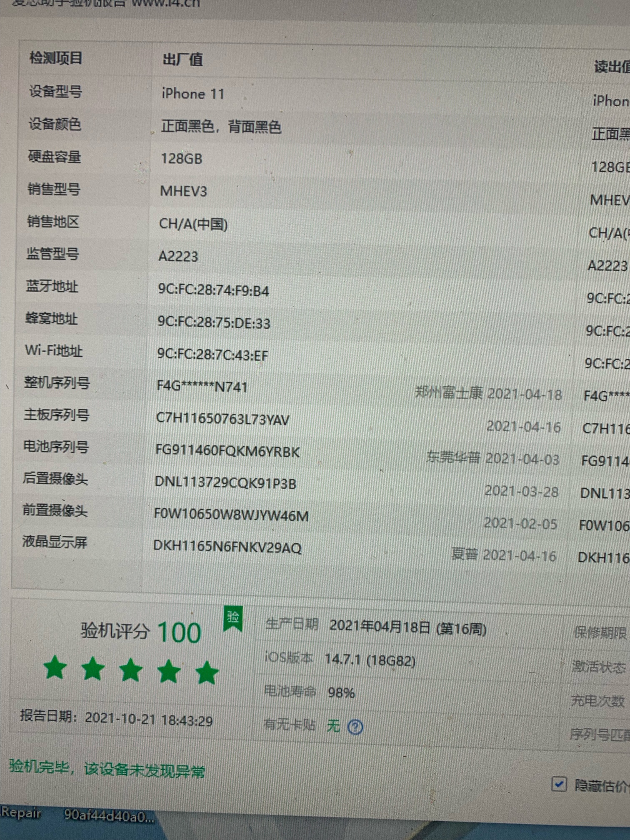Click the 硬盘容量 row label
The width and height of the screenshot is (630, 840).
click(x=54, y=157)
